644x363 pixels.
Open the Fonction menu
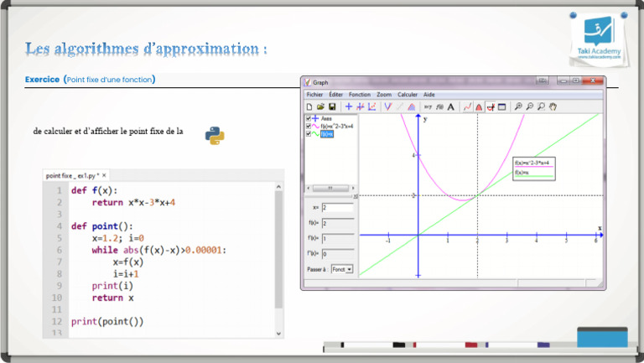tap(360, 95)
